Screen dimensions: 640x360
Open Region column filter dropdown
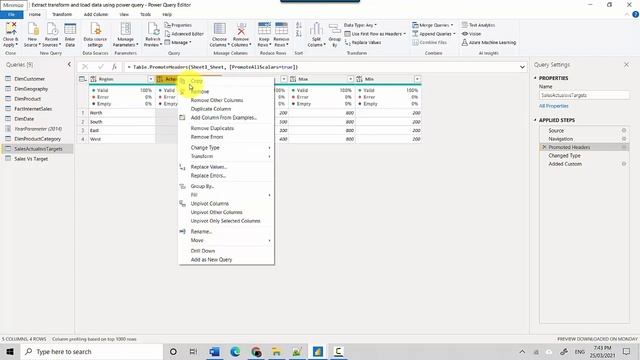151,79
